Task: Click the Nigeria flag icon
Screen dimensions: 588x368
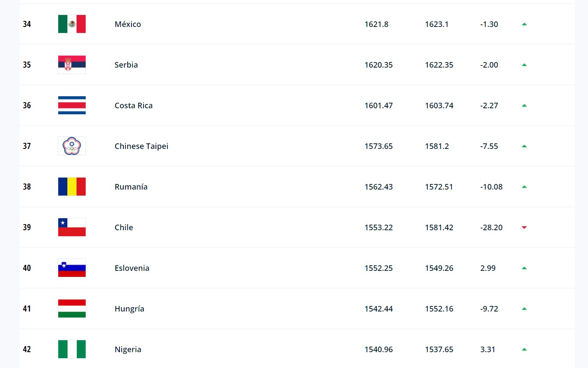Action: pos(72,349)
